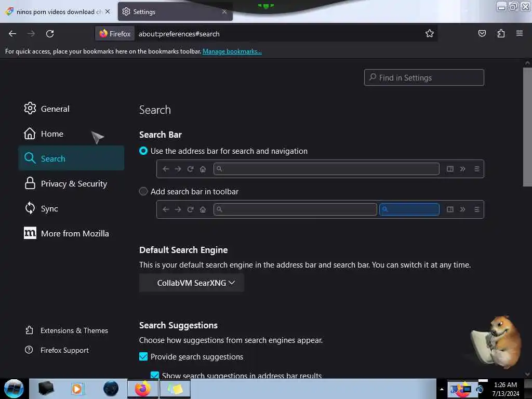This screenshot has width=532, height=399.
Task: Open the Home settings category
Action: coord(71,134)
